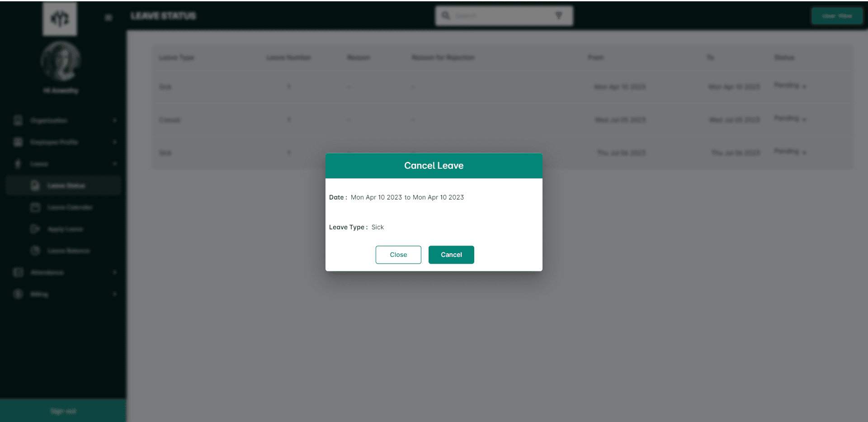Image resolution: width=868 pixels, height=422 pixels.
Task: Click the Employee Profile sidebar icon
Action: point(18,142)
